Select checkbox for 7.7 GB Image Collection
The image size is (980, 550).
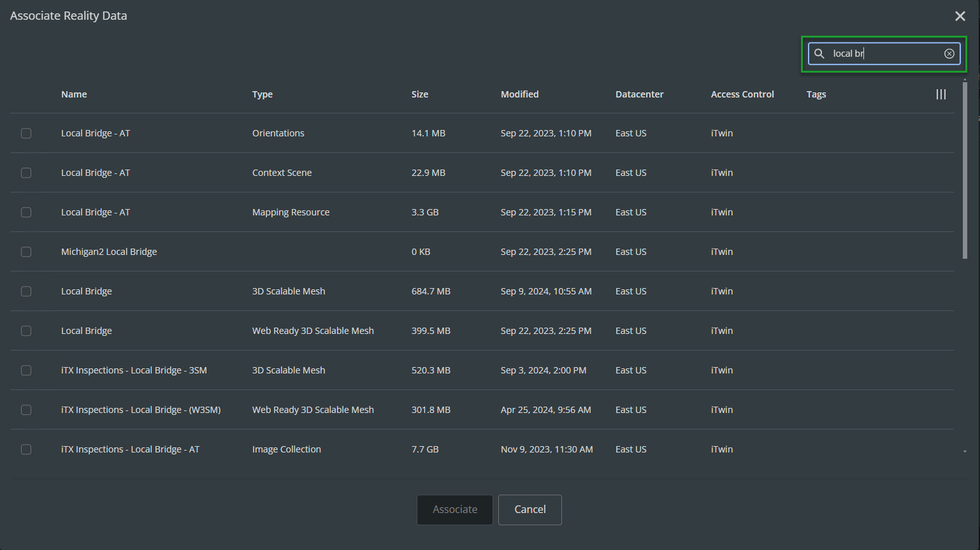coord(26,449)
